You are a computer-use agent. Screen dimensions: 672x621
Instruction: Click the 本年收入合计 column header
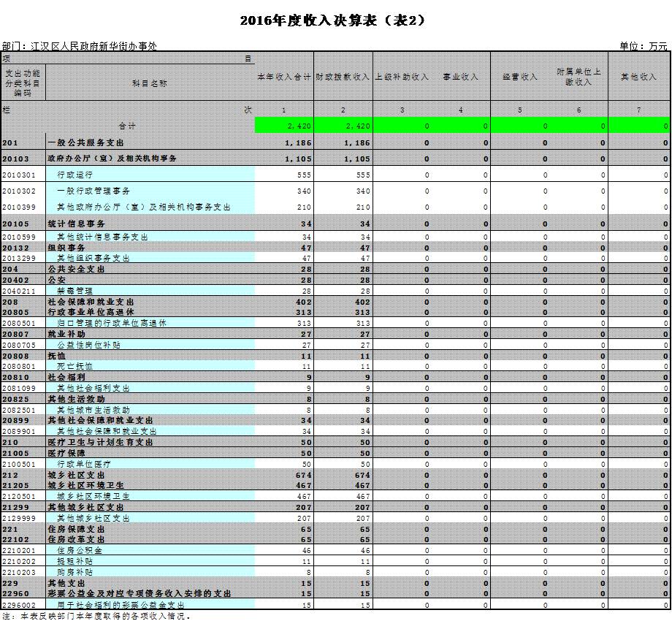(284, 77)
